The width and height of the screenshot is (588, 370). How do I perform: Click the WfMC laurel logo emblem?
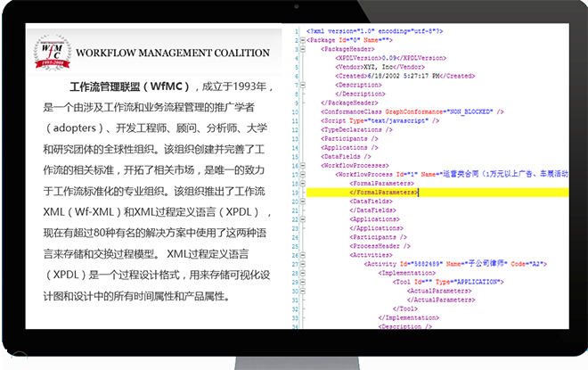tap(53, 53)
